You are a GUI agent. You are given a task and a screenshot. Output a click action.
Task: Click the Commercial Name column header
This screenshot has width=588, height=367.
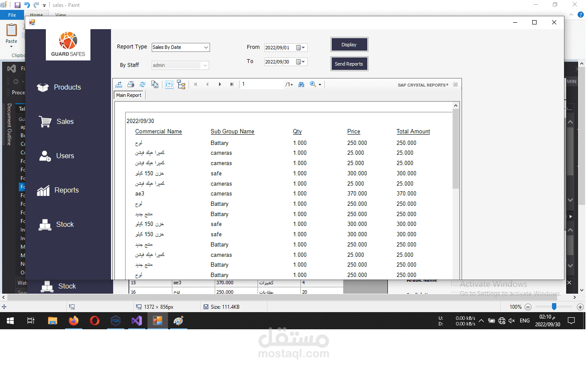pyautogui.click(x=159, y=132)
